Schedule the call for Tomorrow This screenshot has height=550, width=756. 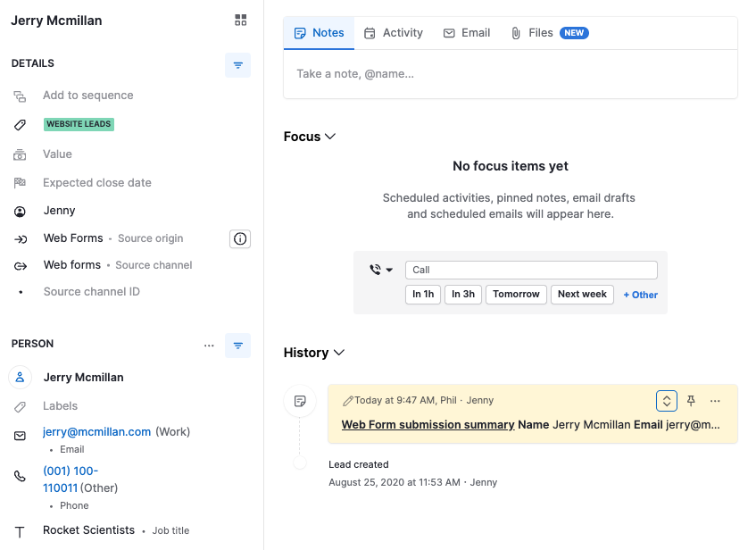coord(516,295)
